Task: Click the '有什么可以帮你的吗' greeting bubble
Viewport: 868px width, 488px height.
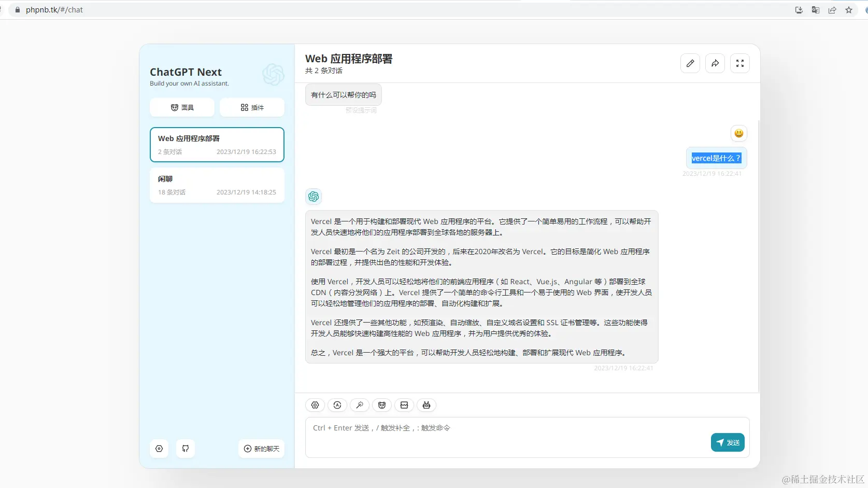Action: pos(344,95)
